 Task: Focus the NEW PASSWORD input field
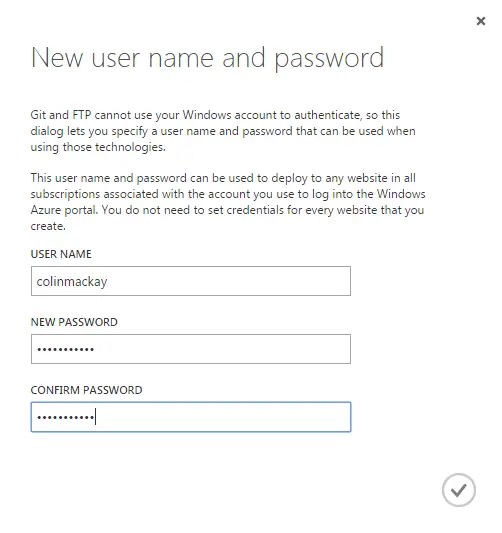click(x=191, y=349)
